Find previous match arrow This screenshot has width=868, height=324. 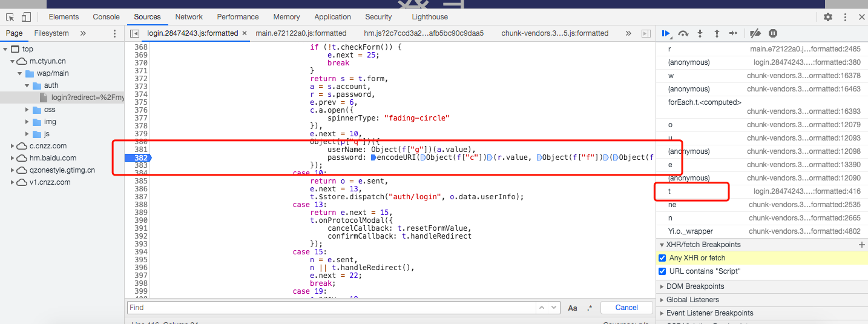[542, 308]
